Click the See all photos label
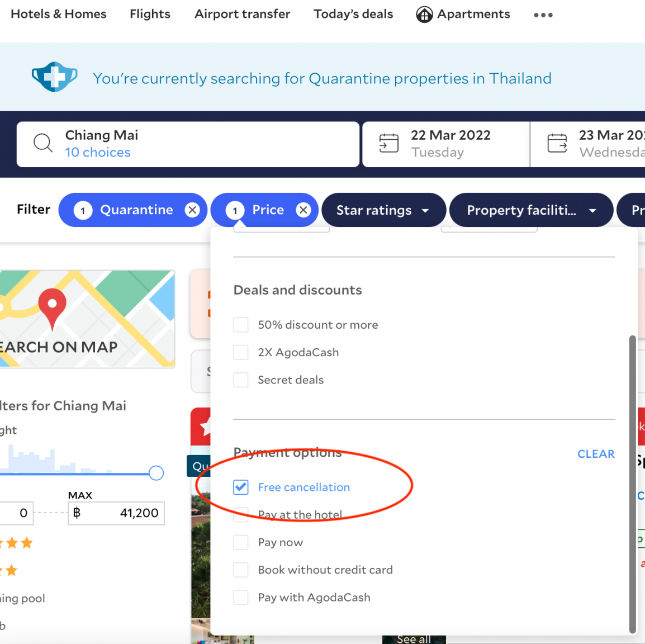The width and height of the screenshot is (645, 644). point(414,639)
